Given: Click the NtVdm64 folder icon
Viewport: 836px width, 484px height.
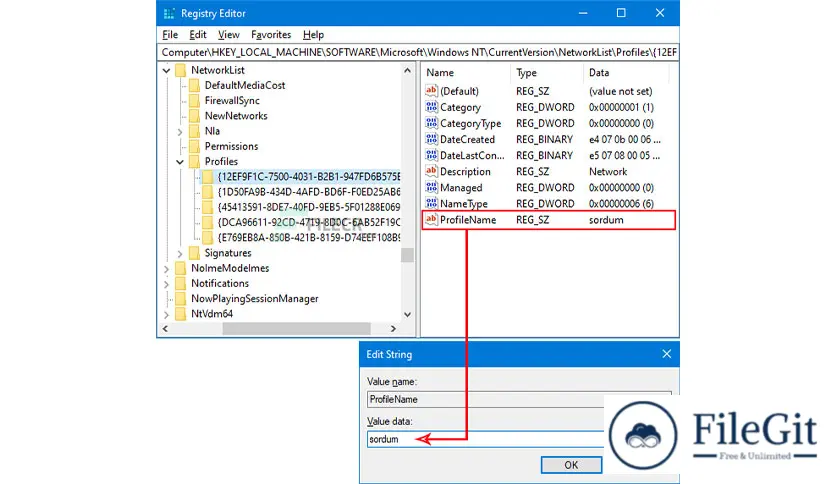Looking at the screenshot, I should 181,313.
